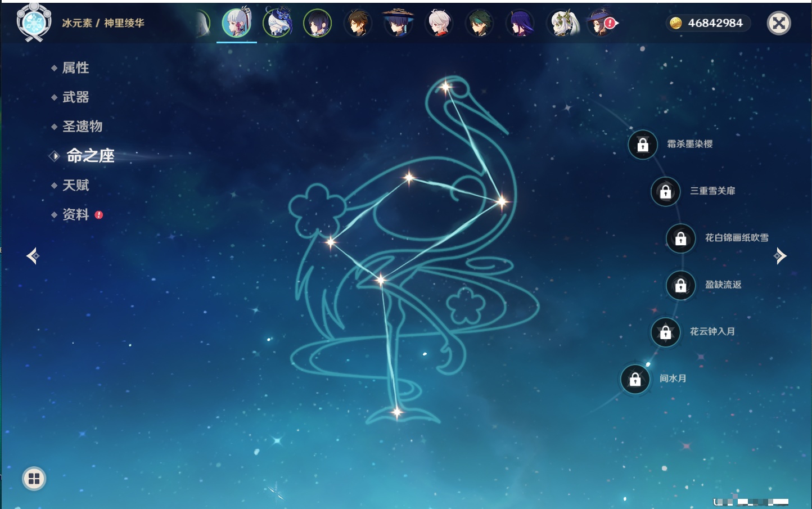Switch to the Furina avatar with blue hat
812x509 pixels.
coord(277,23)
